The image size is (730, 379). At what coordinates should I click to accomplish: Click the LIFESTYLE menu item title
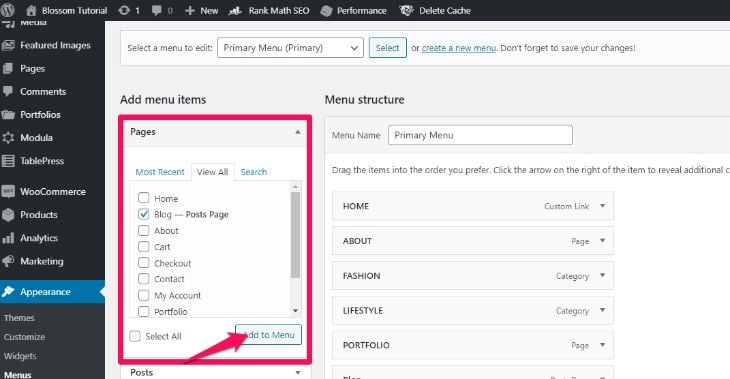pos(363,311)
